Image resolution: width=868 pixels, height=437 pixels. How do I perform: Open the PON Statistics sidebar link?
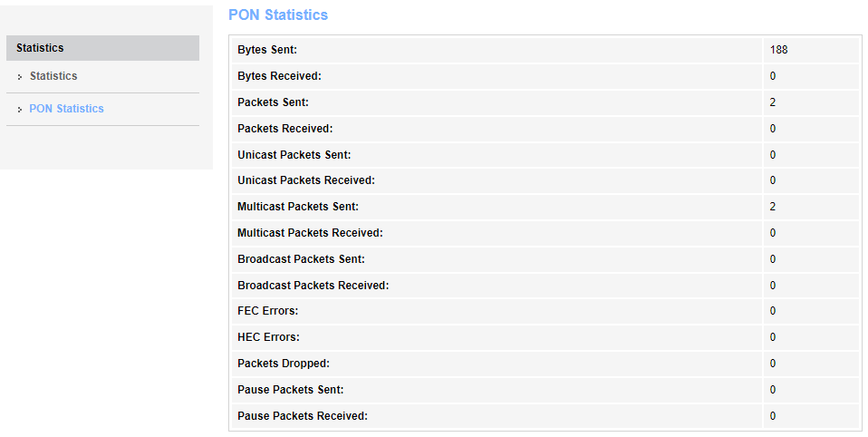pyautogui.click(x=66, y=109)
